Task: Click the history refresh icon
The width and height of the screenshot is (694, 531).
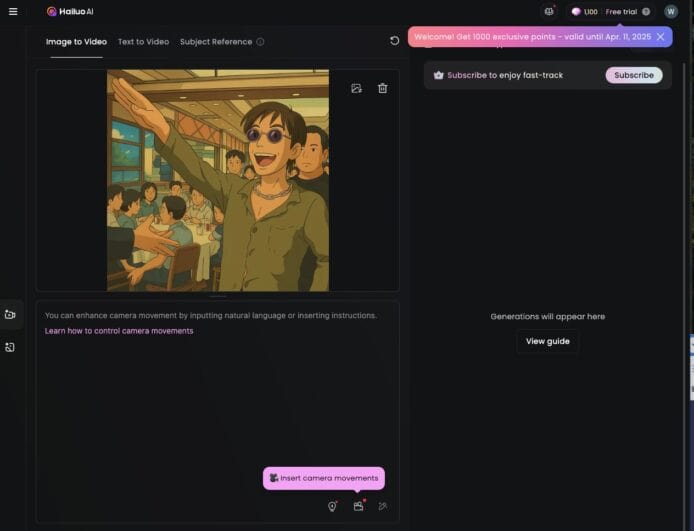Action: point(394,41)
